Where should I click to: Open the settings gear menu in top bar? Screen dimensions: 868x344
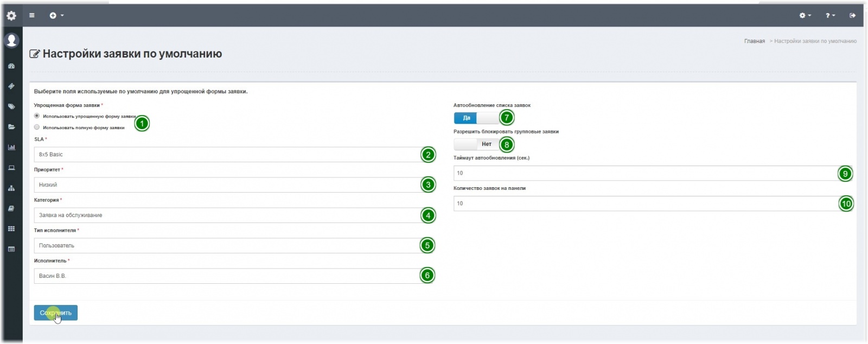tap(805, 16)
